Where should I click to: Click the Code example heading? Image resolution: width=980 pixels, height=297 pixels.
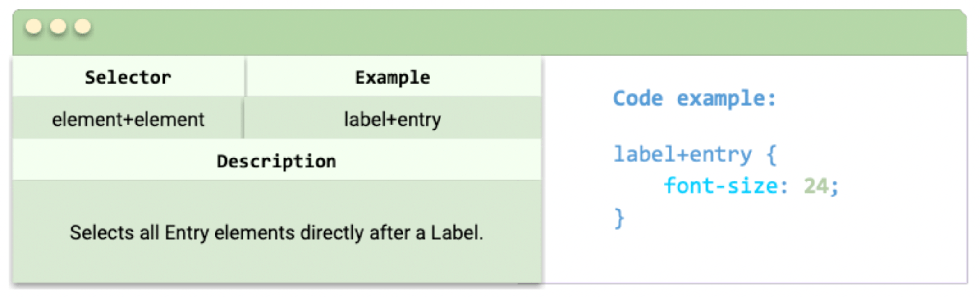click(695, 98)
